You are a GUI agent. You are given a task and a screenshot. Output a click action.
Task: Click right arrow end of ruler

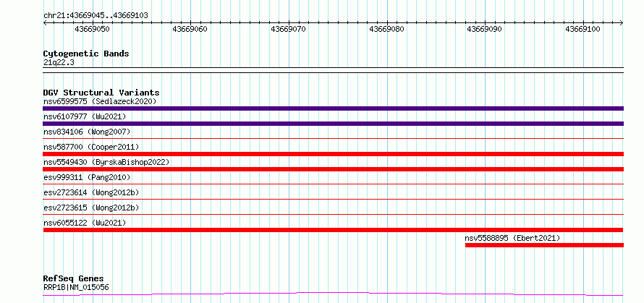622,23
